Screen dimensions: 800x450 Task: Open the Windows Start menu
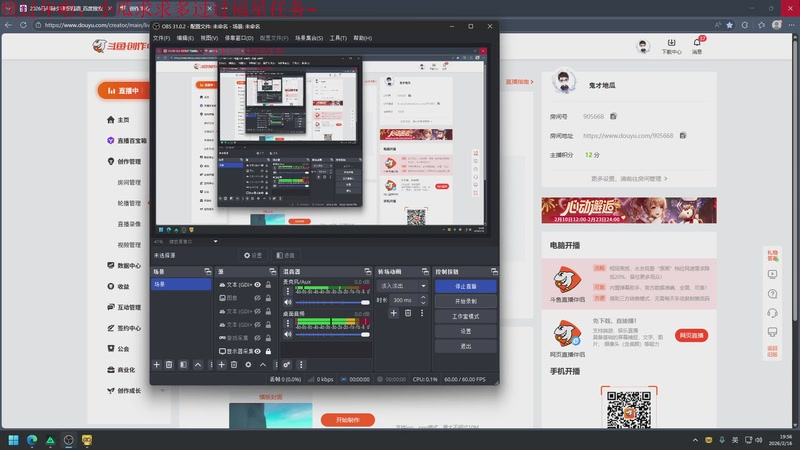(x=13, y=440)
